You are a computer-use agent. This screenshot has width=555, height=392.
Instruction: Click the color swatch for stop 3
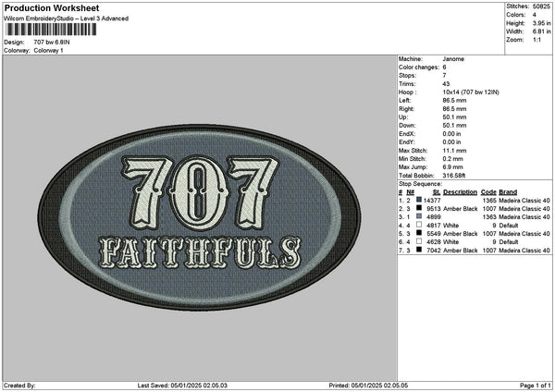tap(419, 216)
